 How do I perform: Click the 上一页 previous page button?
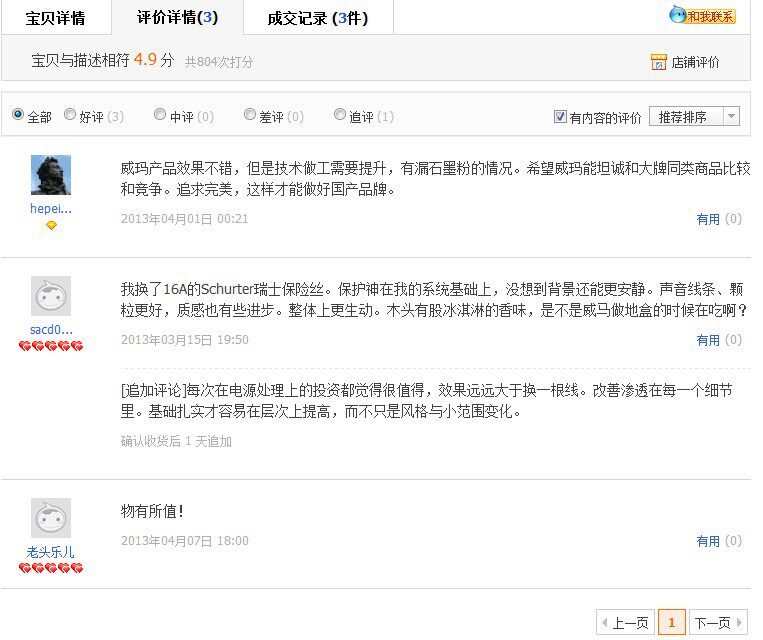click(x=624, y=622)
